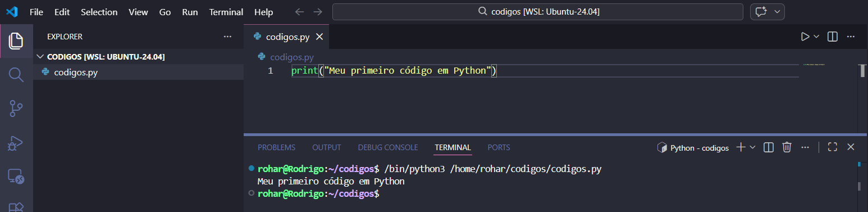
Task: Click the command center search box
Action: pyautogui.click(x=538, y=12)
